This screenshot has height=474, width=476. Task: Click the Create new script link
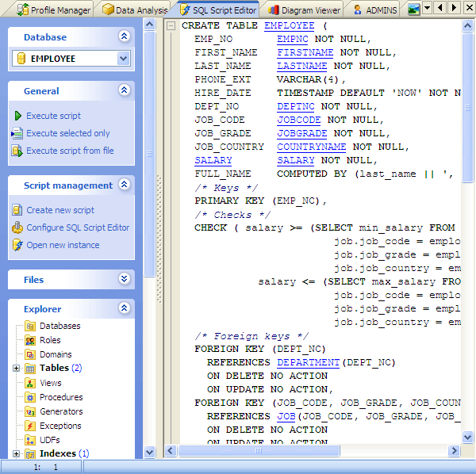click(x=60, y=210)
